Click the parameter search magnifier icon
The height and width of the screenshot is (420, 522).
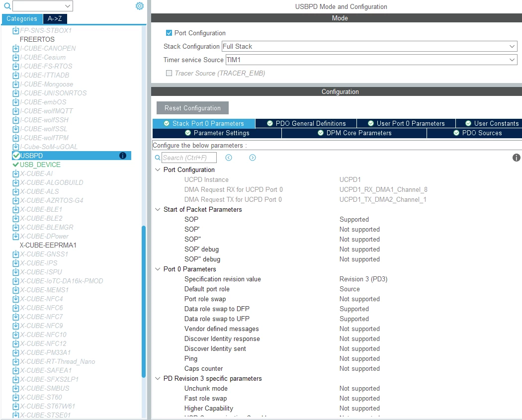pyautogui.click(x=158, y=158)
